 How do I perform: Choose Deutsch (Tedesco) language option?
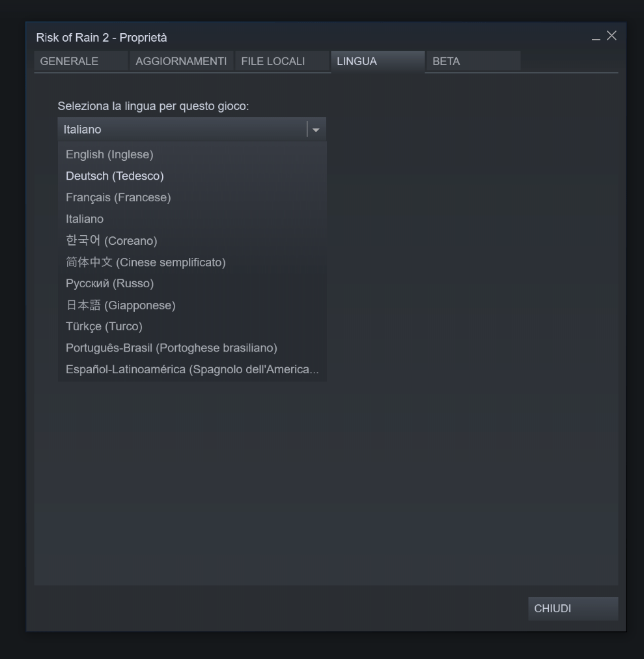tap(192, 176)
